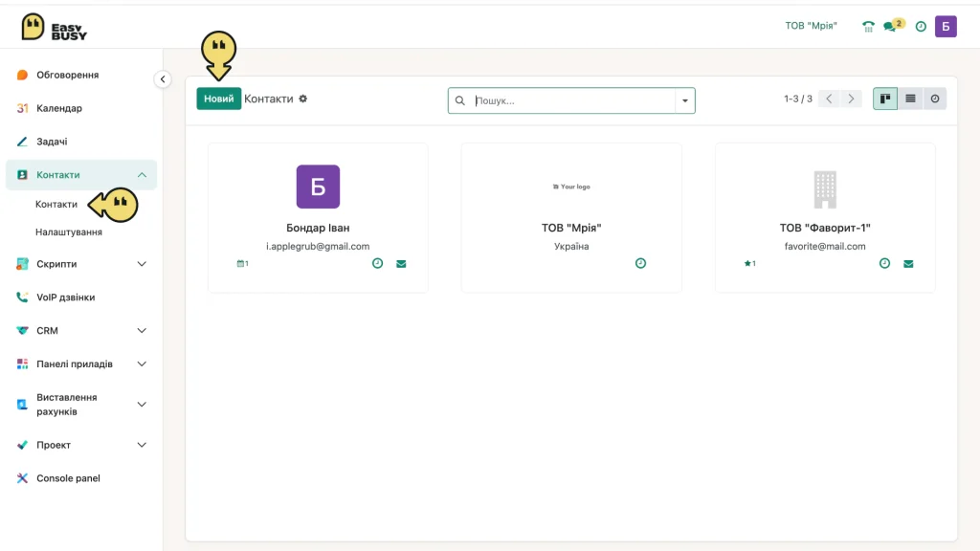980x551 pixels.
Task: Click ТОВ "Фаворит-1" star opportunities icon
Action: pyautogui.click(x=749, y=264)
